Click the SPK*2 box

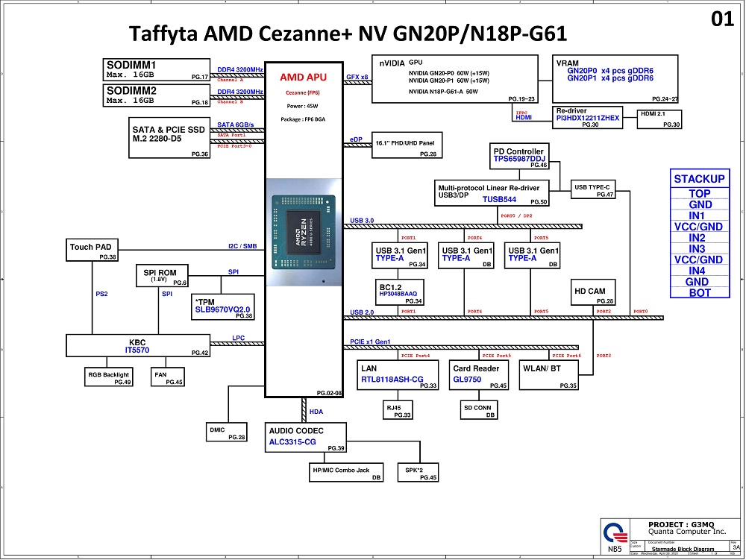(419, 473)
